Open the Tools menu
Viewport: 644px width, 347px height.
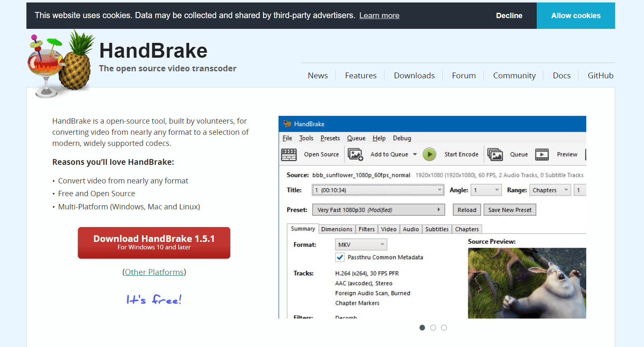pos(306,138)
